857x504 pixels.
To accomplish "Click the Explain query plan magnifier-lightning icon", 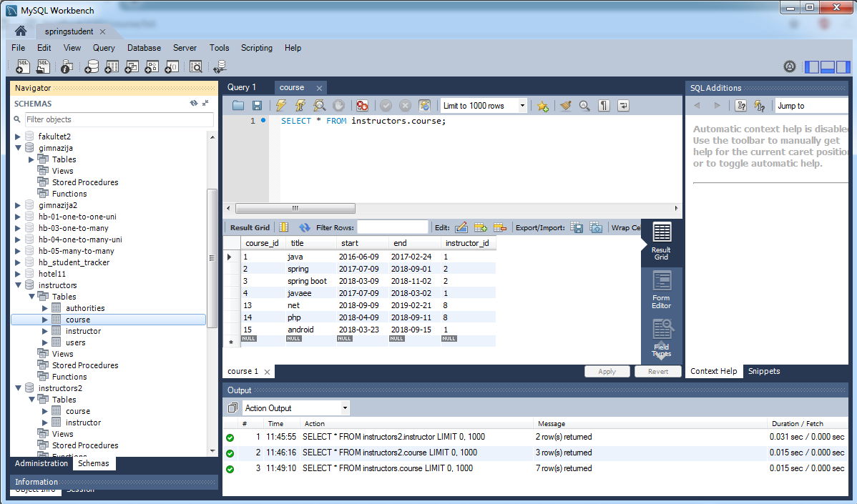I will (319, 106).
